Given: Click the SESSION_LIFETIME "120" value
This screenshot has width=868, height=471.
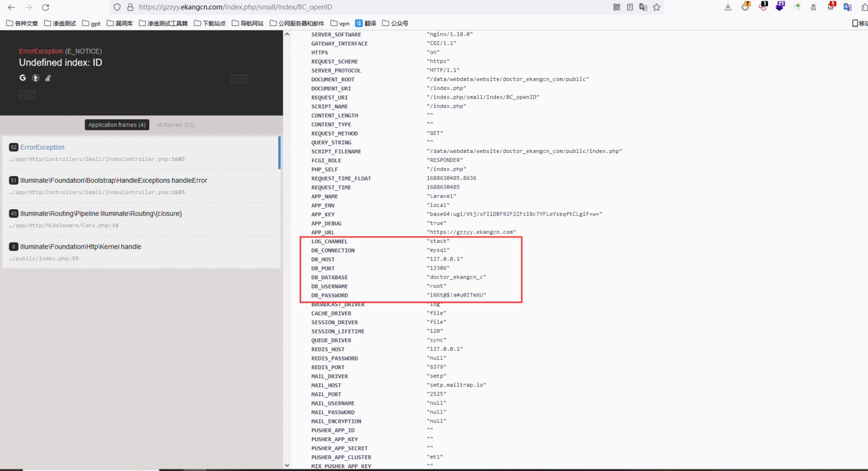Looking at the screenshot, I should click(435, 331).
